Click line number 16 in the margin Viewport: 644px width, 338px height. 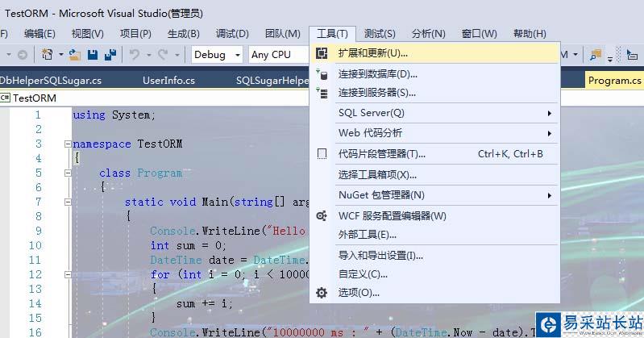click(35, 332)
